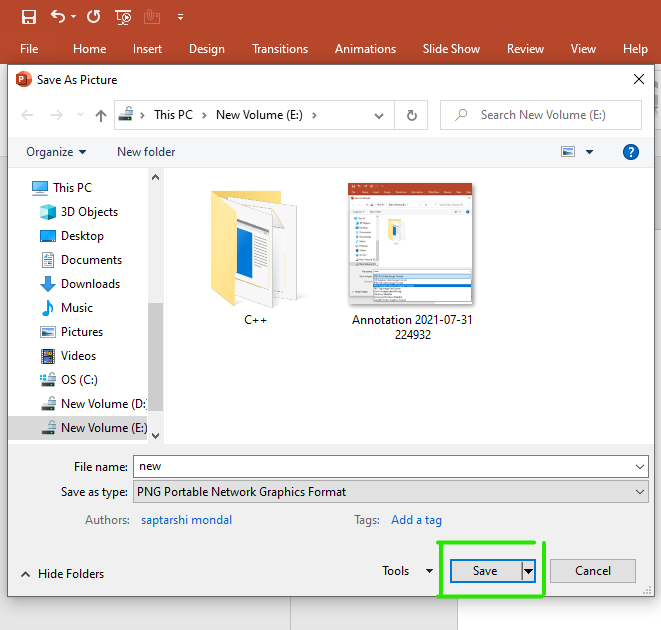
Task: Click the Add a tag link
Action: [x=416, y=520]
